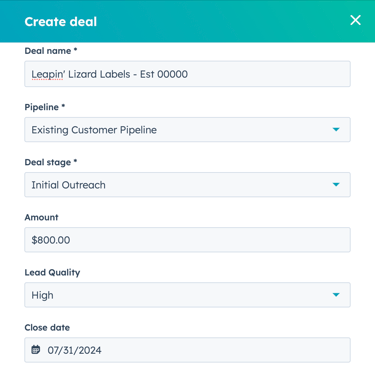Image resolution: width=375 pixels, height=365 pixels.
Task: Click the Est 00000 text in Deal name
Action: pyautogui.click(x=164, y=74)
